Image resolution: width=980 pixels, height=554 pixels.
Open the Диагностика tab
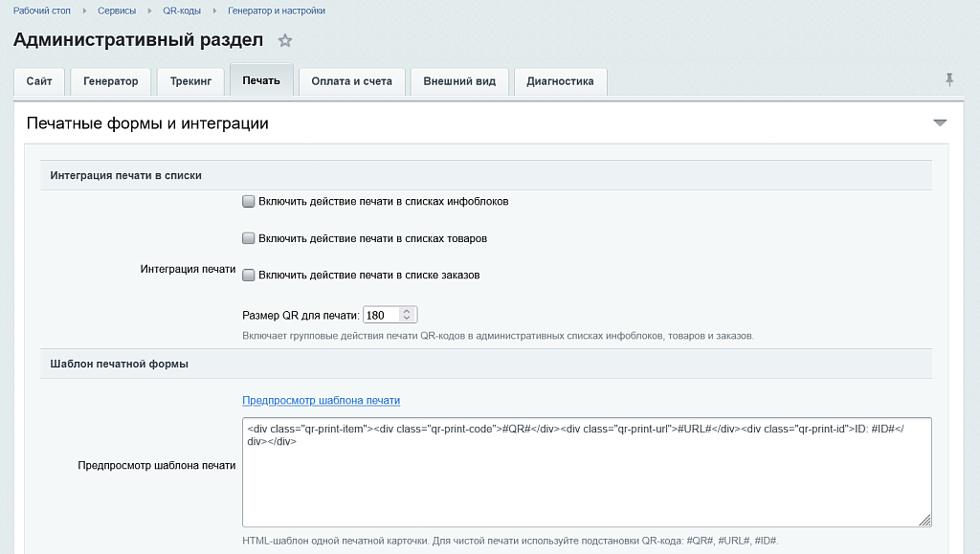560,81
